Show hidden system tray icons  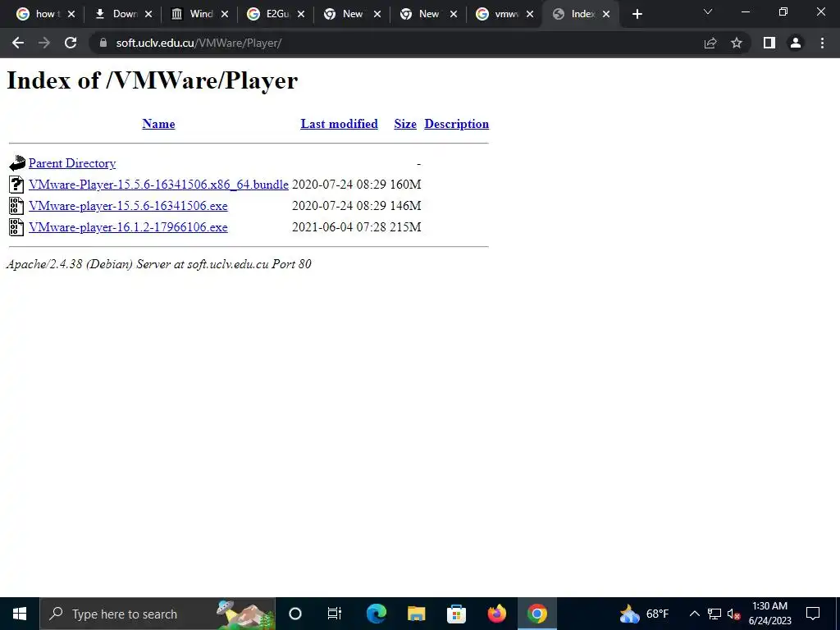coord(694,614)
